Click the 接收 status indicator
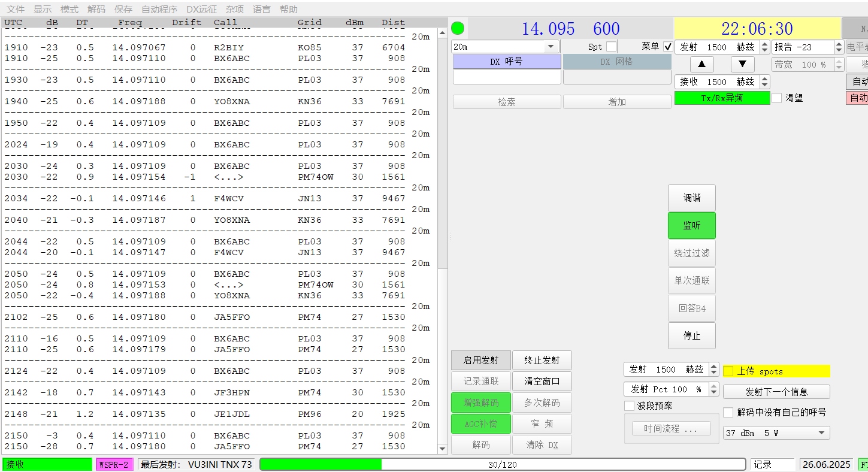This screenshot has height=472, width=868. 47,464
